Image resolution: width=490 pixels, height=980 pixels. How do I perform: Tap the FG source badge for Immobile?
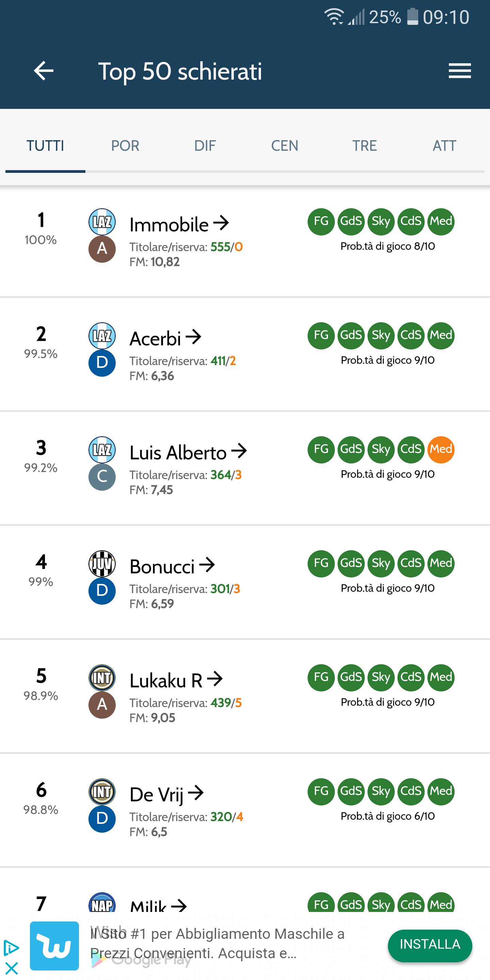coord(321,222)
